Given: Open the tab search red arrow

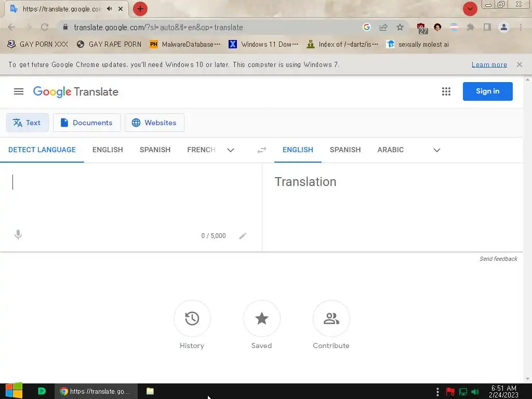Looking at the screenshot, I should coord(470,9).
